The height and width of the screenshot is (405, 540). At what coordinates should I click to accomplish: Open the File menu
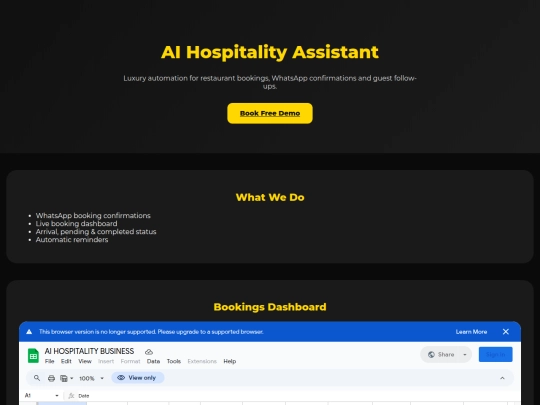[x=50, y=361]
